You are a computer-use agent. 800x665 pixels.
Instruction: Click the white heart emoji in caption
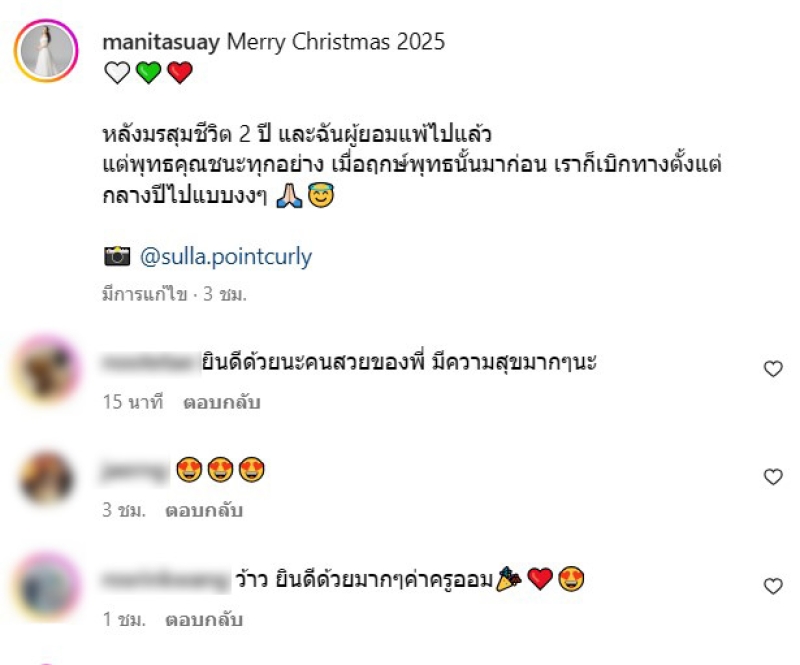(x=117, y=72)
